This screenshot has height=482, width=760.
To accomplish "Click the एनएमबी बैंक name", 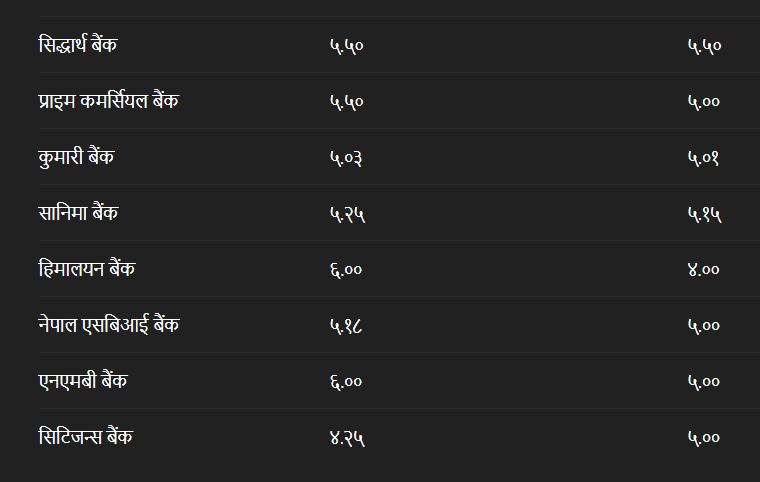I will [x=83, y=381].
